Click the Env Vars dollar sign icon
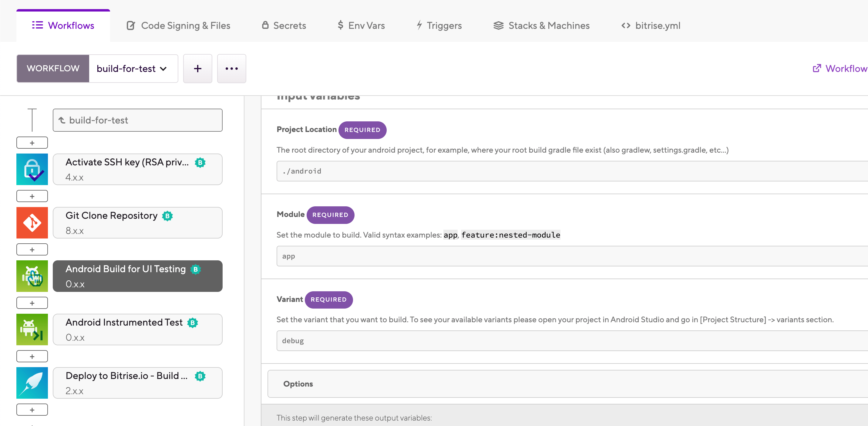This screenshot has width=868, height=426. tap(340, 25)
